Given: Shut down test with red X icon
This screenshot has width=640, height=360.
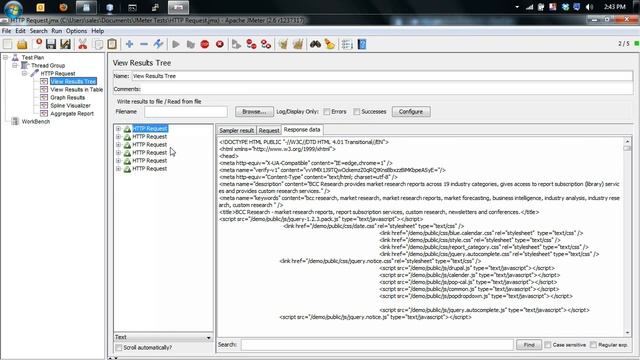Looking at the screenshot, I should (220, 44).
